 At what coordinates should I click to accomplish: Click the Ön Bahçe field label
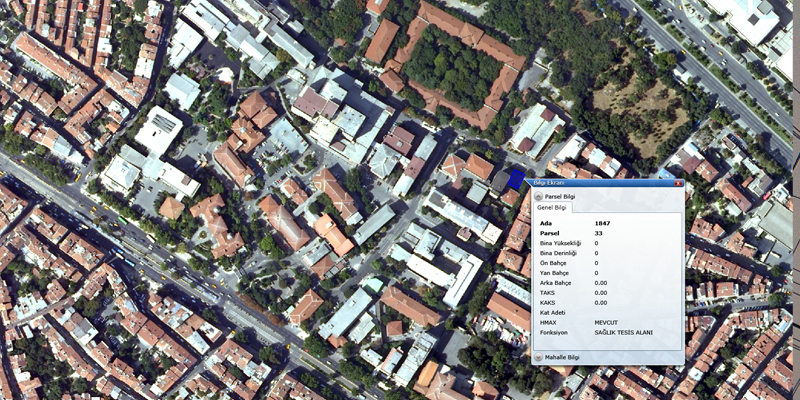pos(553,263)
